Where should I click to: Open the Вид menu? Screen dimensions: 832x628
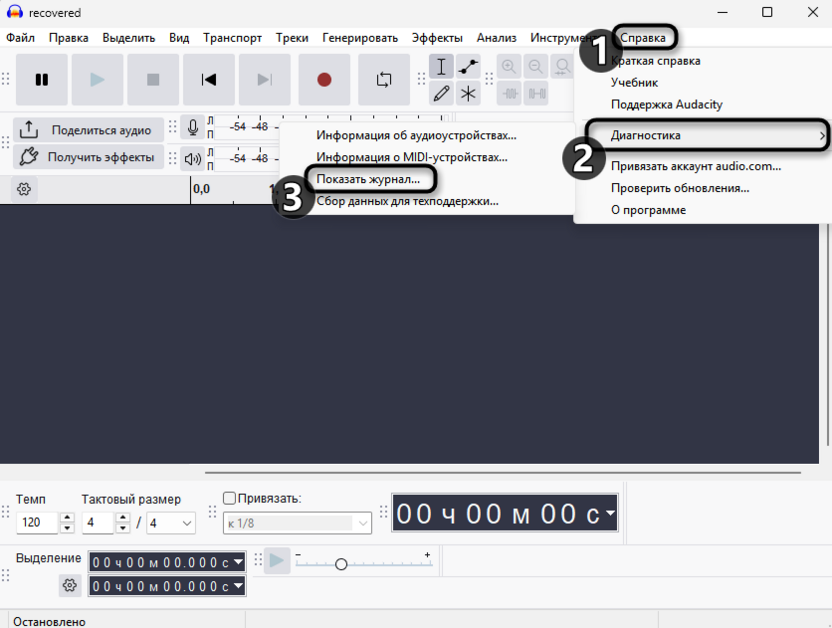(x=179, y=38)
